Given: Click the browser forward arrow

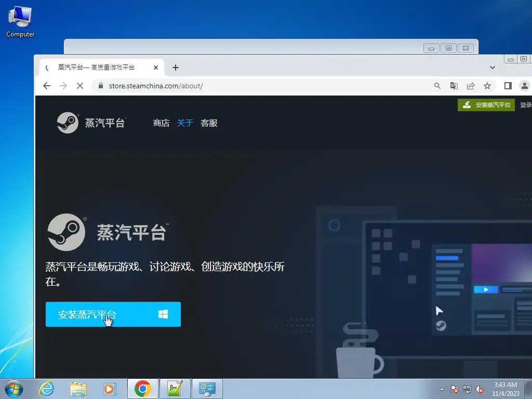Looking at the screenshot, I should coord(63,86).
